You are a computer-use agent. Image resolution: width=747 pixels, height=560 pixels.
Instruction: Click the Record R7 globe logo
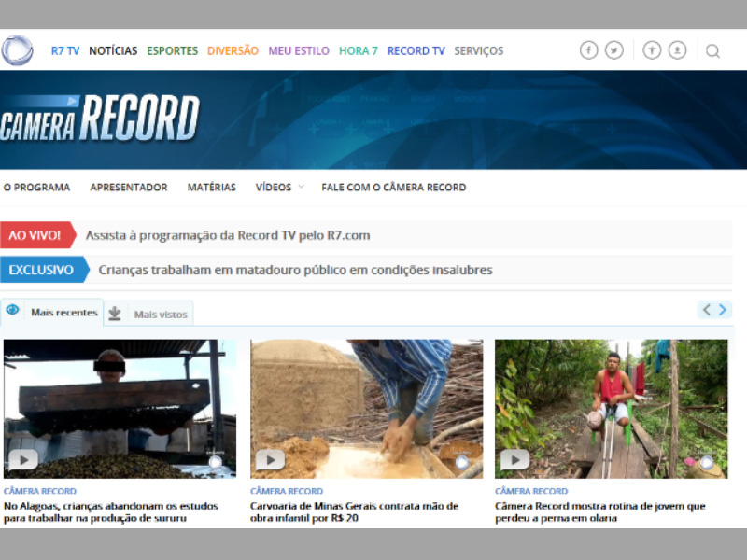[17, 50]
